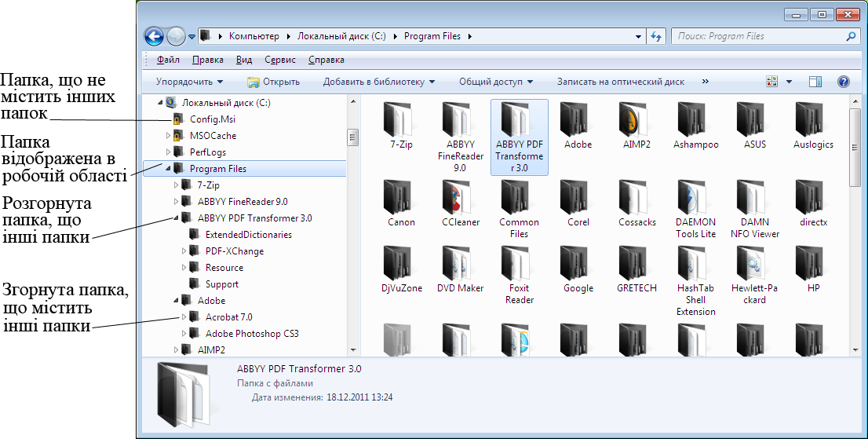Click Записать на оптический диск button

(x=621, y=82)
